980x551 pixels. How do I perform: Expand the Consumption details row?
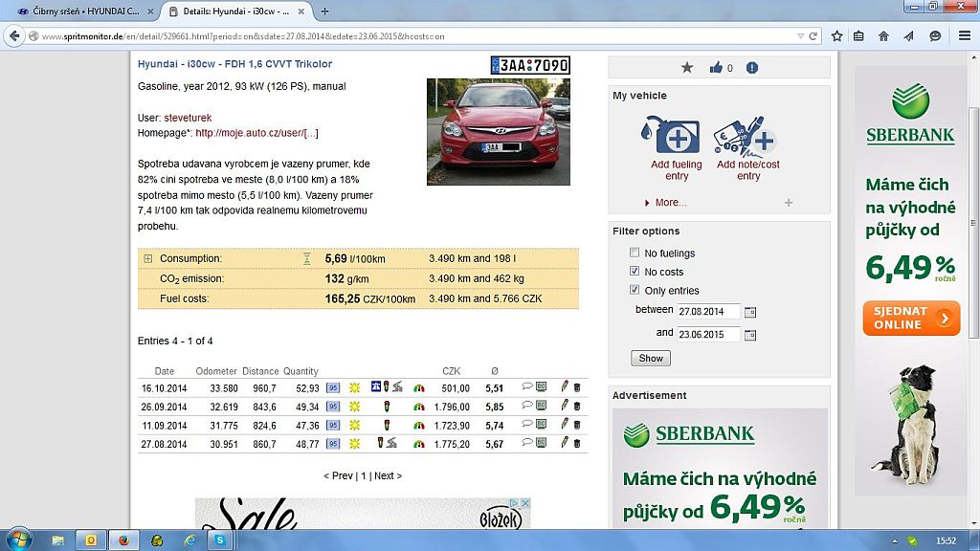pyautogui.click(x=148, y=258)
